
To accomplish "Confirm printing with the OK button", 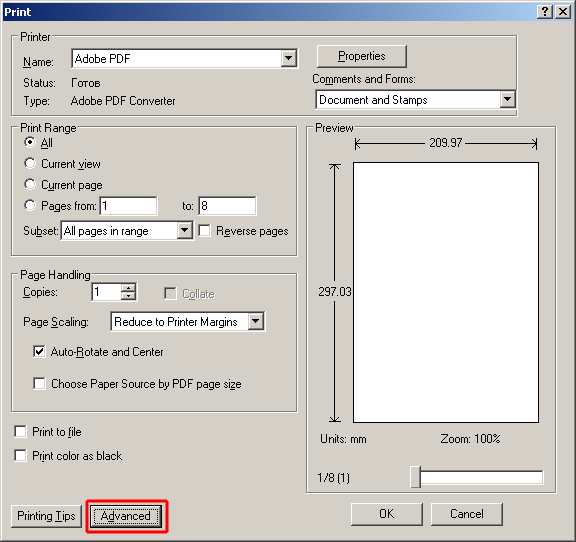I will [387, 514].
